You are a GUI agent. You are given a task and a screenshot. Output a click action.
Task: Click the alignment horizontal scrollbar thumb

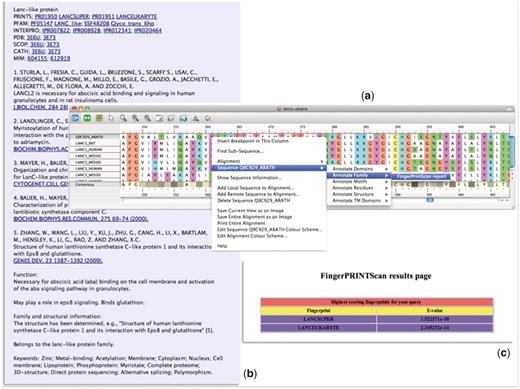(430, 200)
